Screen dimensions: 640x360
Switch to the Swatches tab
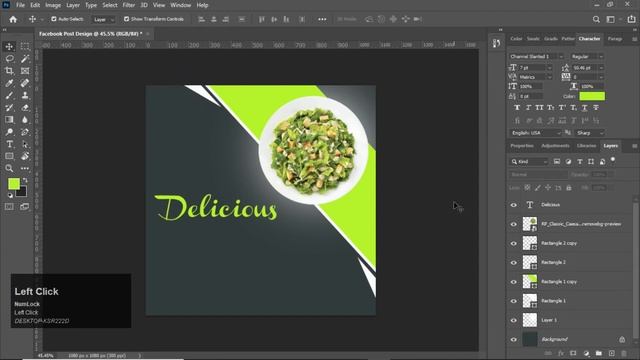pos(533,39)
